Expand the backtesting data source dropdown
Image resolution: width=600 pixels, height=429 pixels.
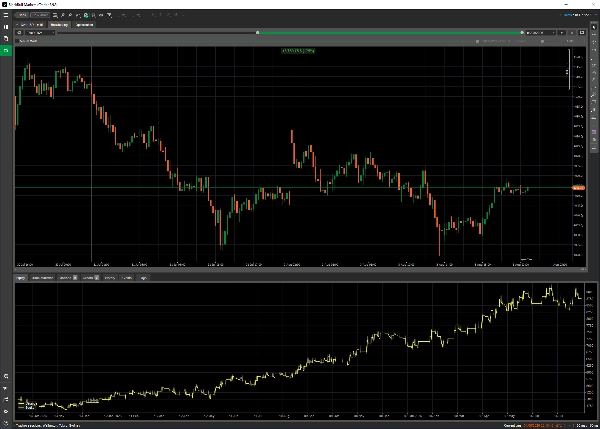point(40,33)
